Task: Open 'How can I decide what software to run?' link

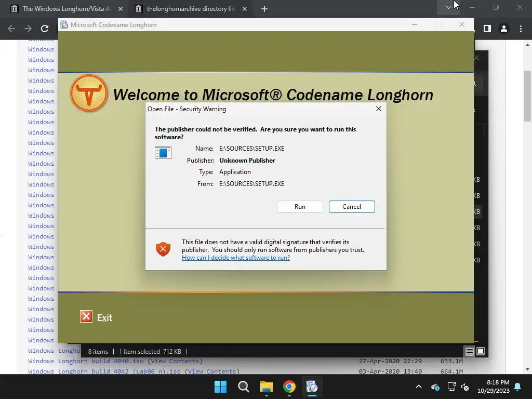Action: (x=236, y=258)
